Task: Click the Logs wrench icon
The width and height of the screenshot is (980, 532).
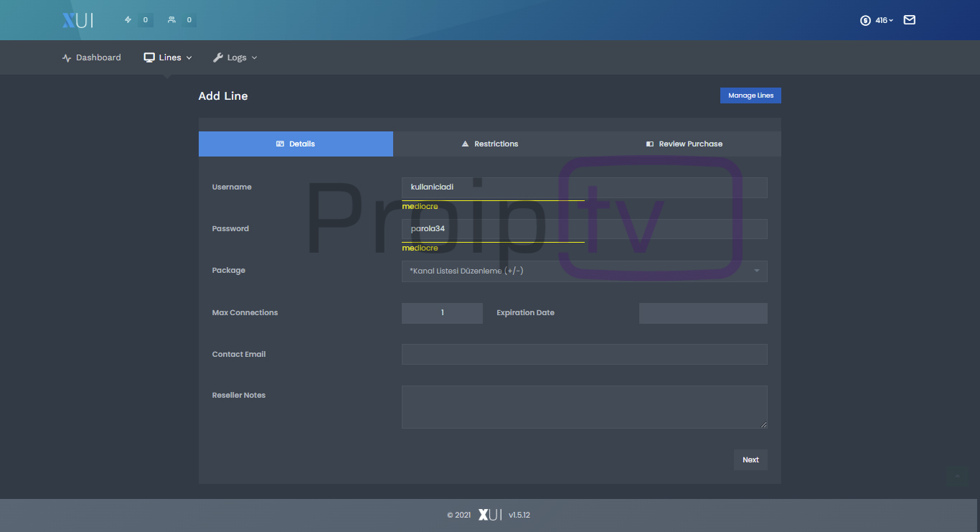Action: coord(218,57)
